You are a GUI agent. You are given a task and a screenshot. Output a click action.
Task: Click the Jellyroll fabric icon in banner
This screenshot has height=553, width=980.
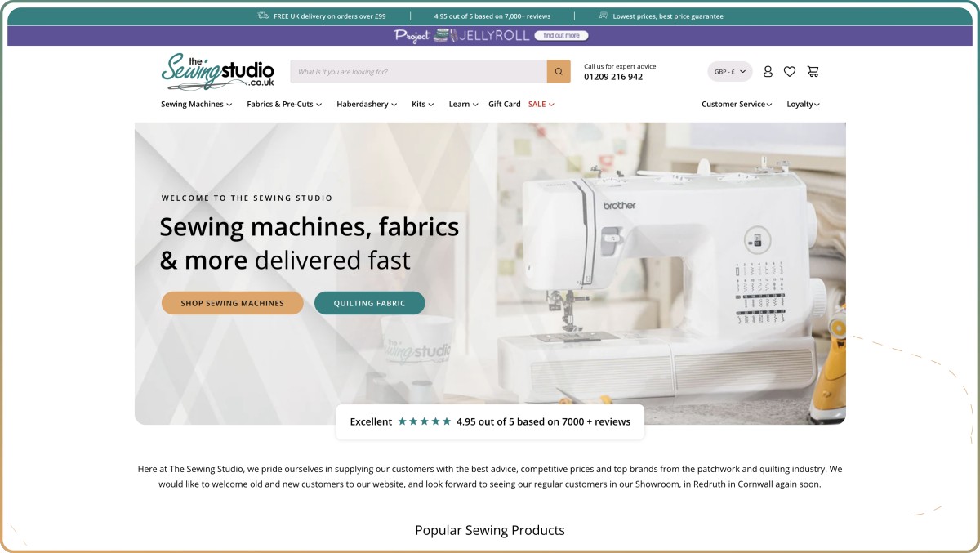443,36
